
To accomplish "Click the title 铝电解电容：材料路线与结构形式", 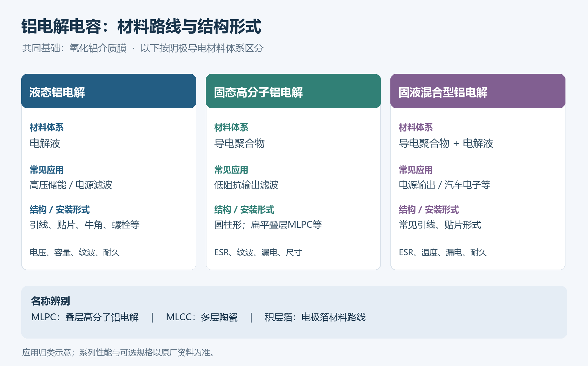I will click(141, 26).
